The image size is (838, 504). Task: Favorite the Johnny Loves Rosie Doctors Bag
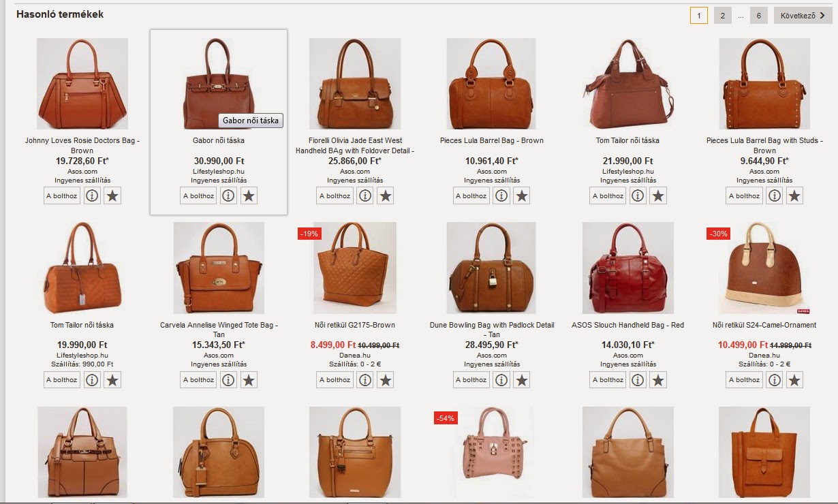(x=113, y=196)
